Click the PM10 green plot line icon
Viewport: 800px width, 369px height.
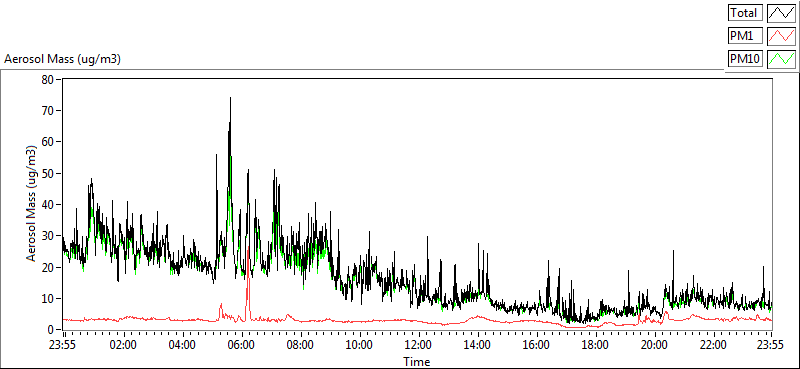tap(781, 59)
